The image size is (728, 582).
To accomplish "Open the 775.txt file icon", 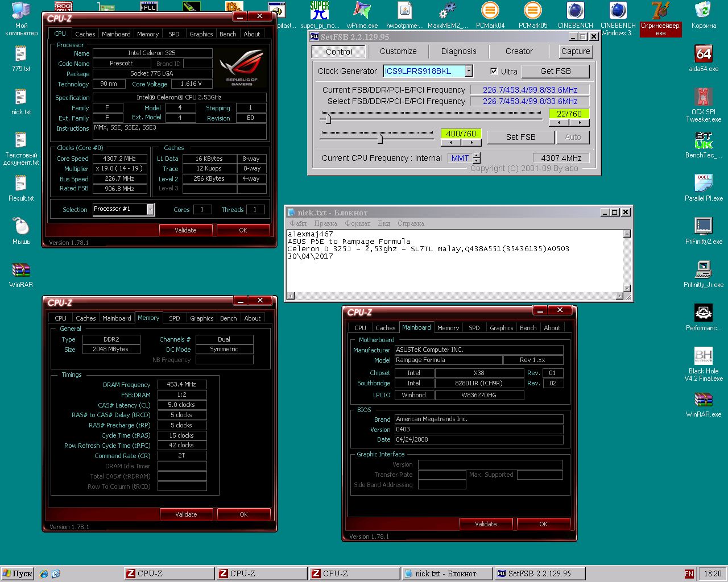I will click(x=21, y=57).
